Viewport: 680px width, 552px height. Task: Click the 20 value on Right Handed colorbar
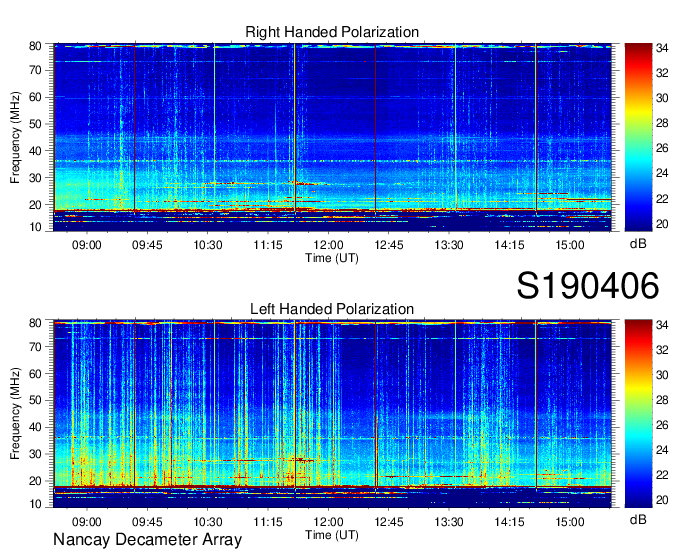662,224
